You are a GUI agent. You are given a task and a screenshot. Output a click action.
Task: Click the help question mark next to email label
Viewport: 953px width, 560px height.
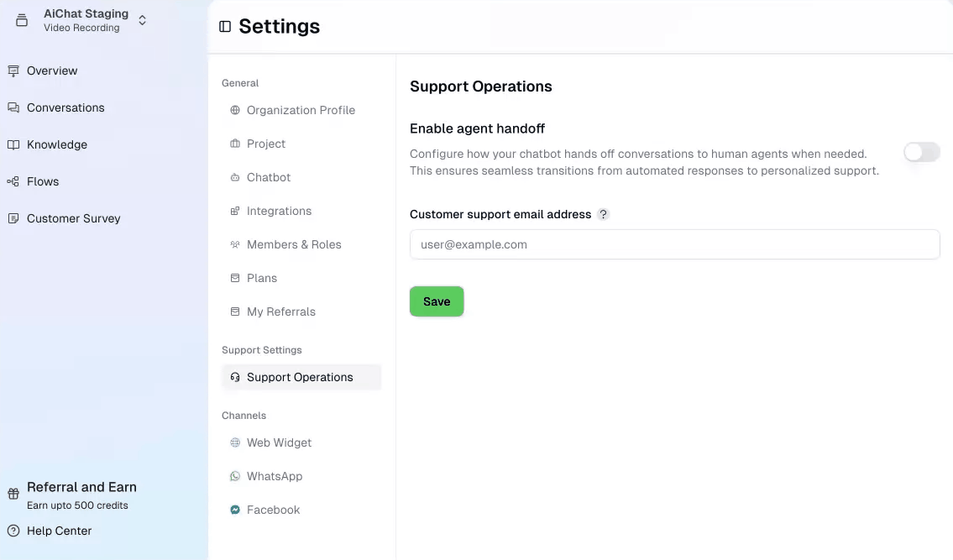tap(603, 214)
